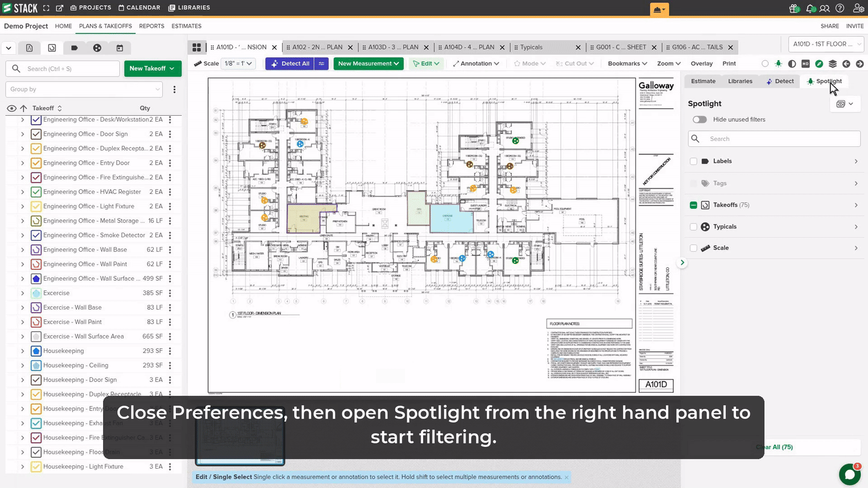Open Detect All settings sliders icon

point(322,63)
